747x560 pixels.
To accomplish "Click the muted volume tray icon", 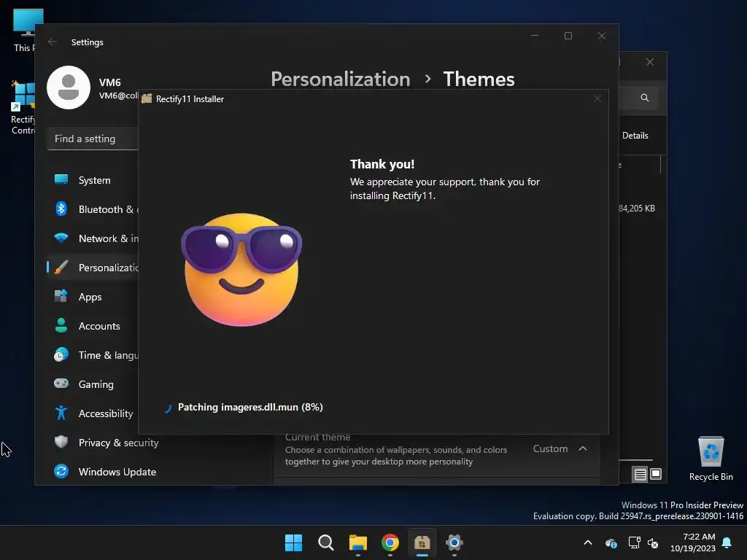I will pos(653,542).
